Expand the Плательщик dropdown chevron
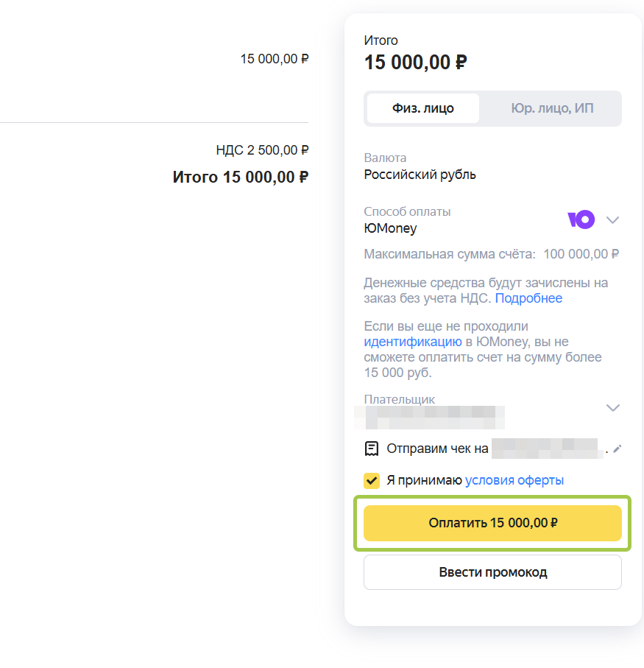This screenshot has width=644, height=668. 612,407
